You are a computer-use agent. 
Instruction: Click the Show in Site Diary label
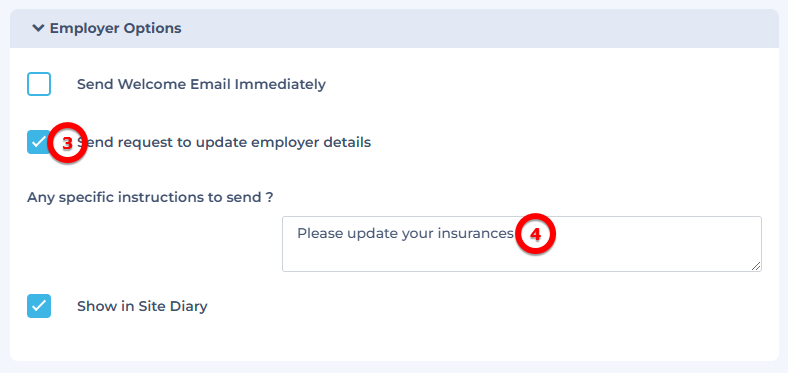142,306
